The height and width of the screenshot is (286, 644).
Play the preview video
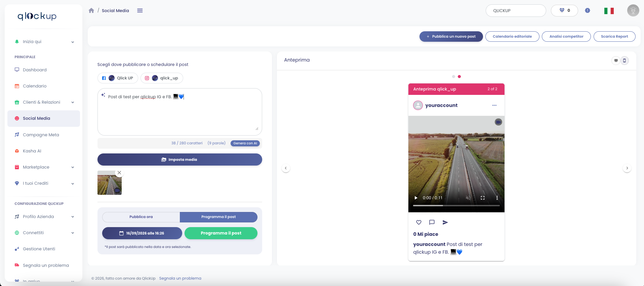pos(416,198)
